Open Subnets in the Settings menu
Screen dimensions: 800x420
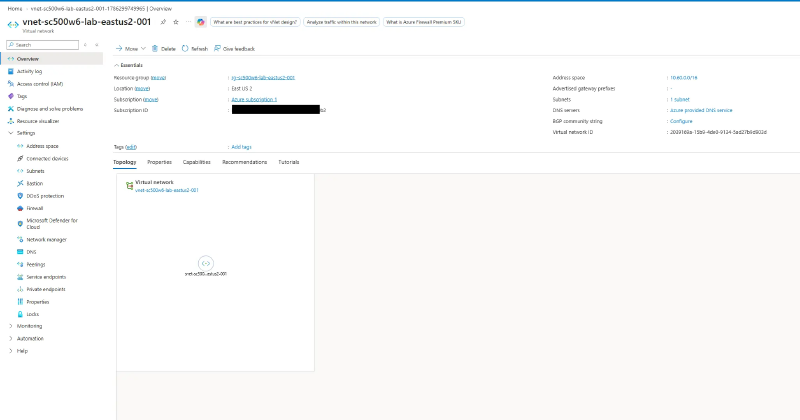tap(35, 171)
